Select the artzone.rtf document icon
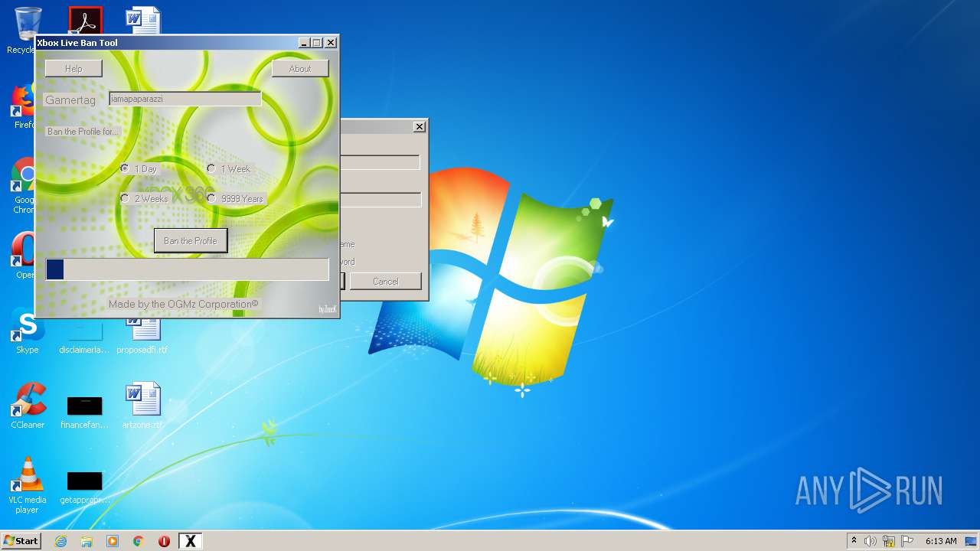 point(142,406)
